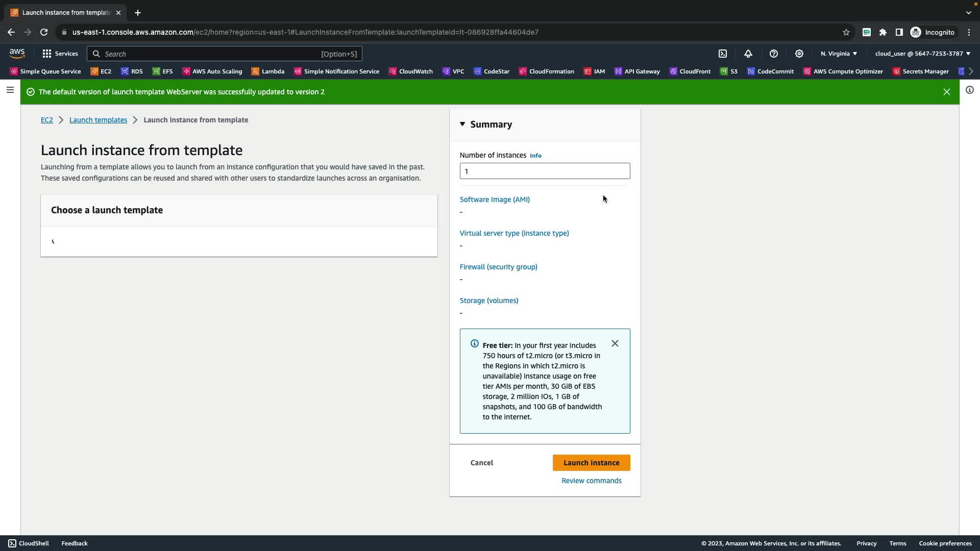Open the settings gear icon
980x551 pixels.
point(799,54)
